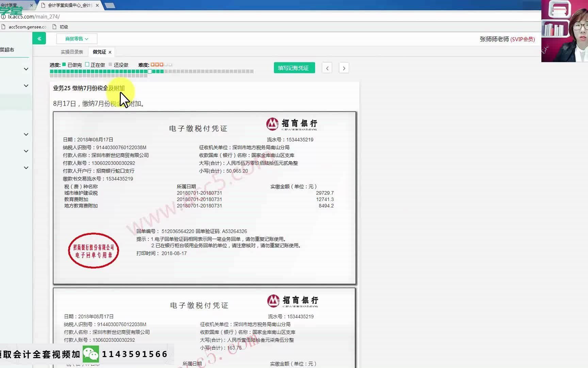The width and height of the screenshot is (588, 368).
Task: Expand the fourth sidebar chevron from the top
Action: click(26, 151)
